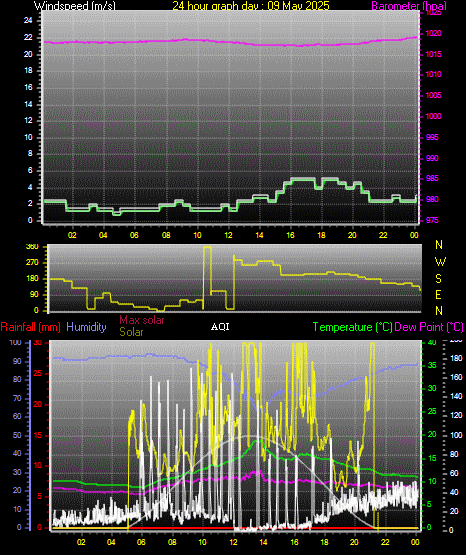Click the 24 hour graph day title
The width and height of the screenshot is (466, 555).
251,6
